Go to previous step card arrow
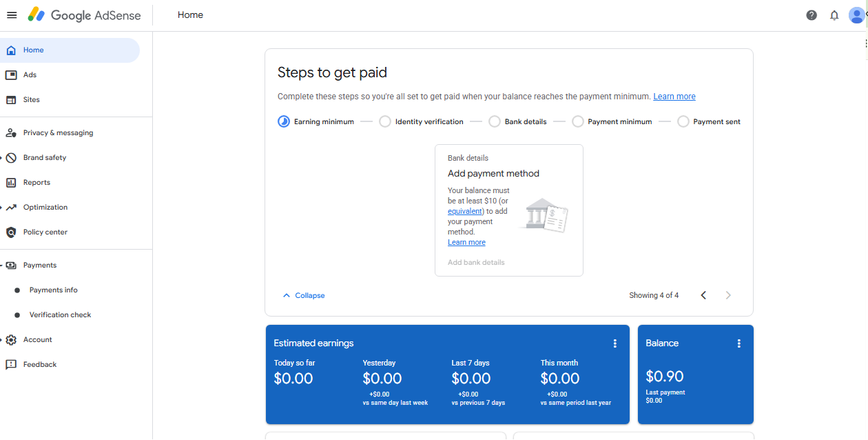Viewport: 868px width, 440px height. pyautogui.click(x=703, y=295)
